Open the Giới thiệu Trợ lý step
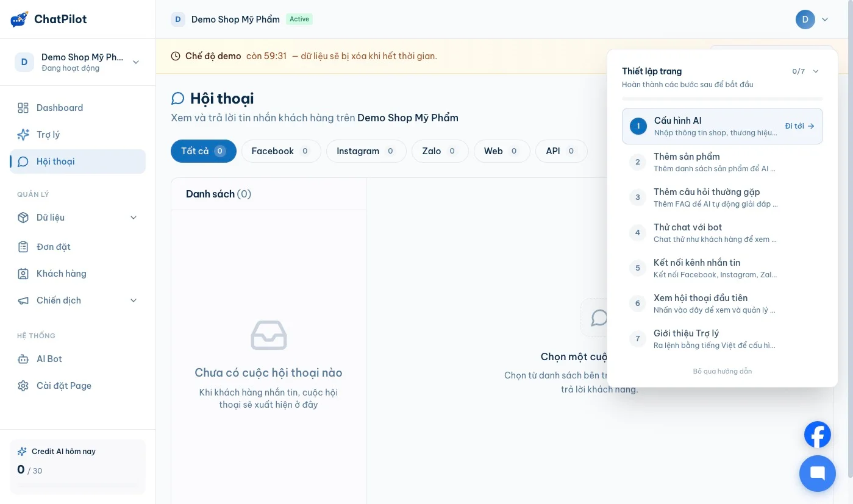 point(723,339)
